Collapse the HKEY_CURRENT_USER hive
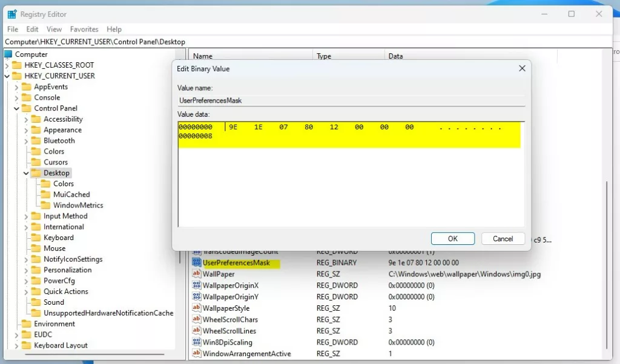The width and height of the screenshot is (620, 364). tap(7, 76)
